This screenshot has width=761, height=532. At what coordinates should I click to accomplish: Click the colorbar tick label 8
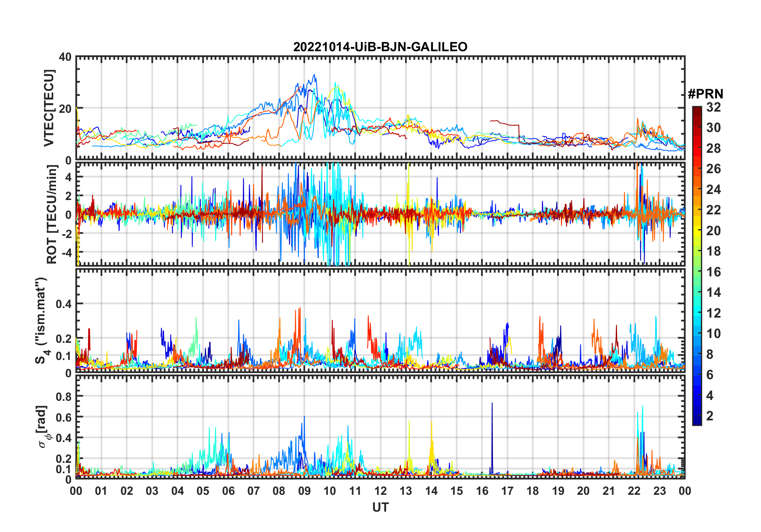[710, 354]
